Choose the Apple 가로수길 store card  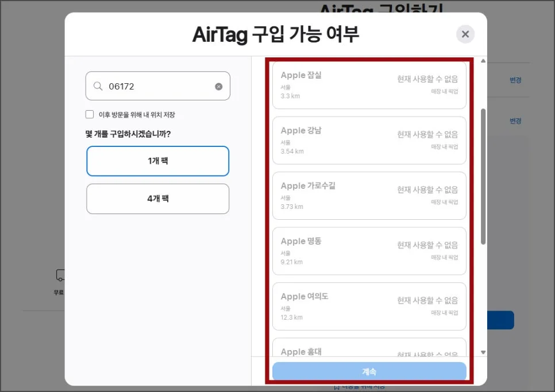click(369, 196)
